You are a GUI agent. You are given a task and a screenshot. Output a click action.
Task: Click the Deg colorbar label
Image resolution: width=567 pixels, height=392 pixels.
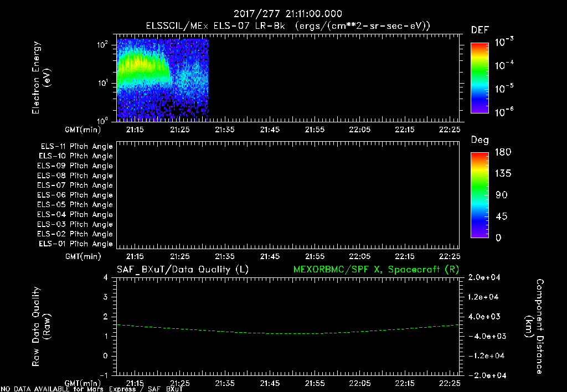click(x=480, y=140)
